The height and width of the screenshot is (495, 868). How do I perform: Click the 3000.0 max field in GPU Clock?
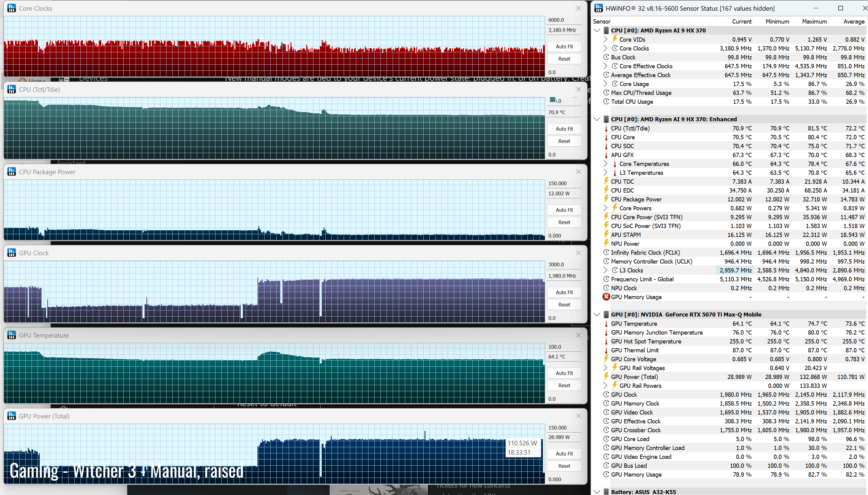[x=564, y=264]
